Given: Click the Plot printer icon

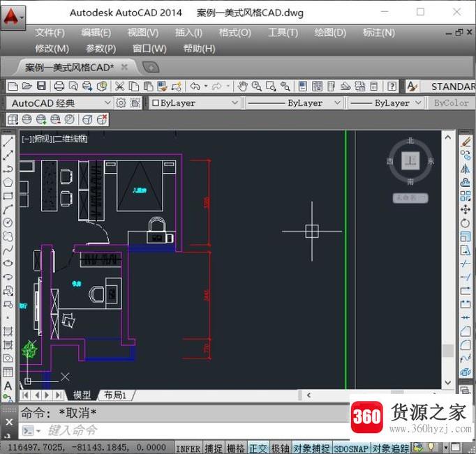Looking at the screenshot, I should tap(59, 86).
